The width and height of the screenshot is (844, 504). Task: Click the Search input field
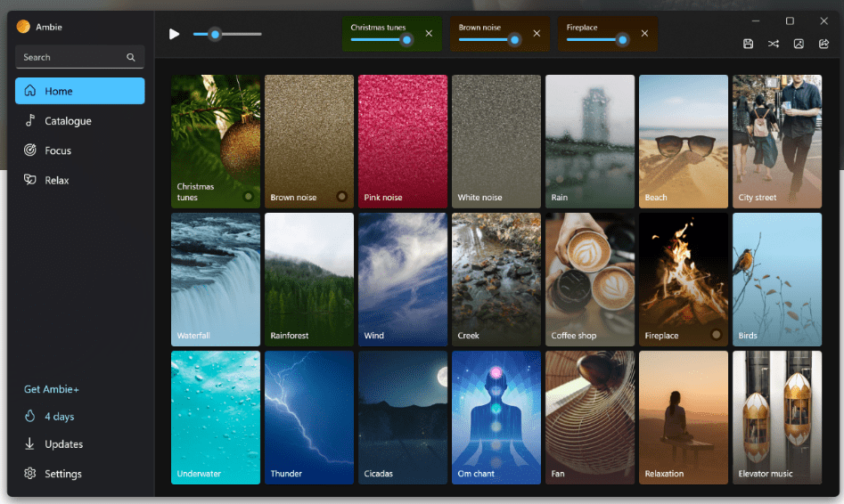pyautogui.click(x=71, y=57)
